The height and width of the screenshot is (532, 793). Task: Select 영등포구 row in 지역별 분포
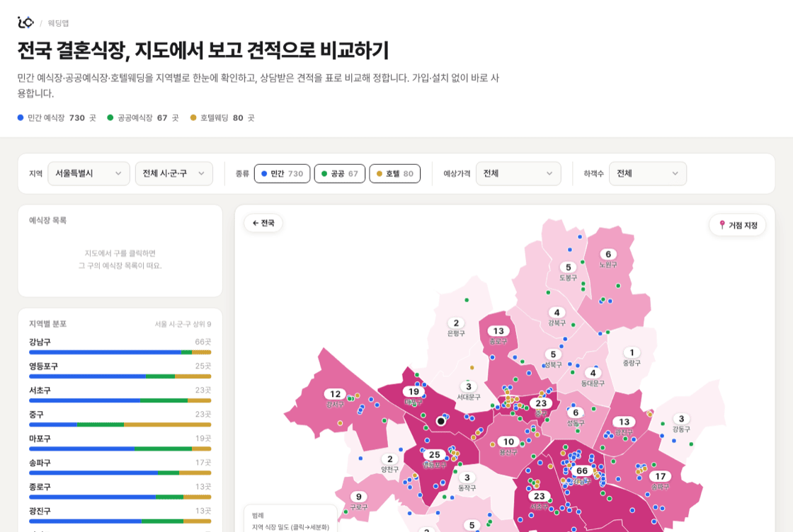120,371
